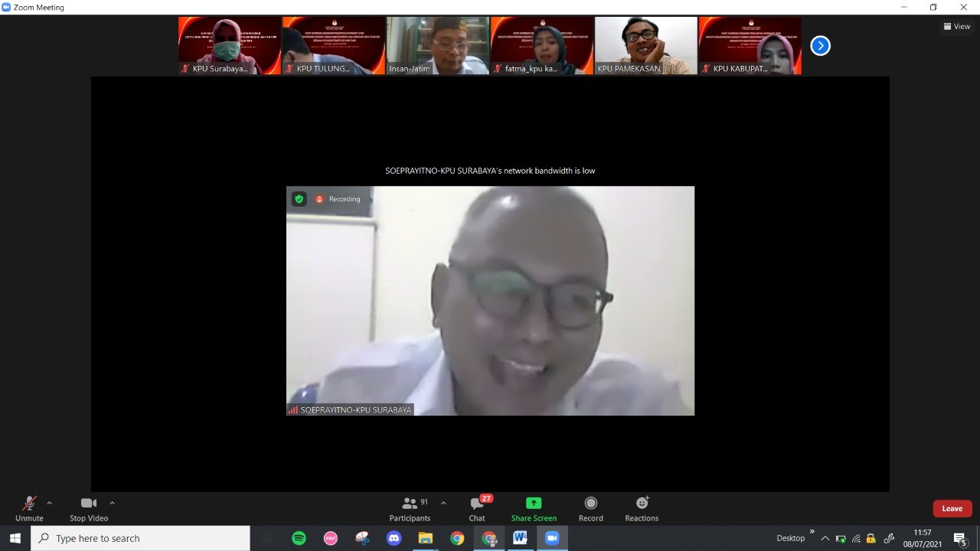Screen dimensions: 980x551
Task: Select the Insan-Jatim participant thumbnail
Action: 437,45
